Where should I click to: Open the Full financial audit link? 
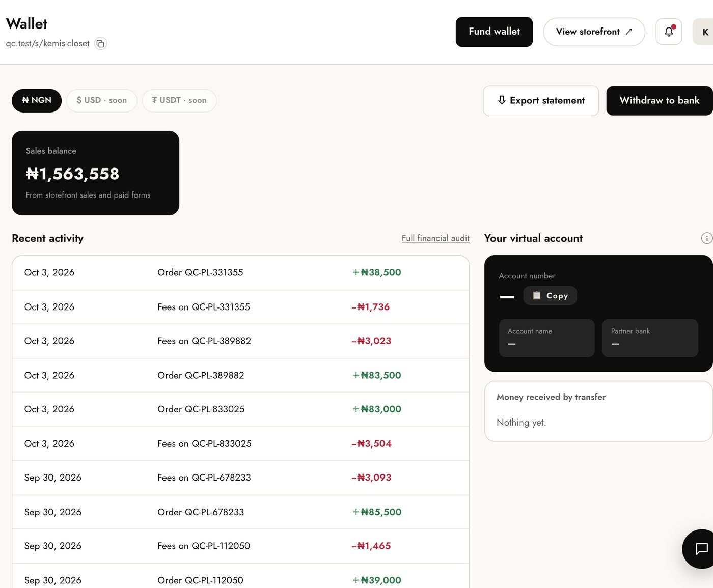(435, 238)
